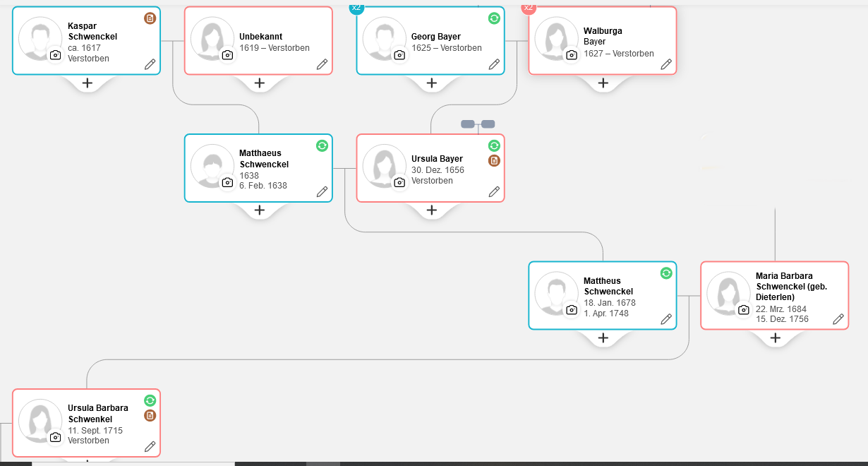Add photo for Ursula Barbara Schwenkel
Viewport: 868px width, 466px height.
coord(55,437)
